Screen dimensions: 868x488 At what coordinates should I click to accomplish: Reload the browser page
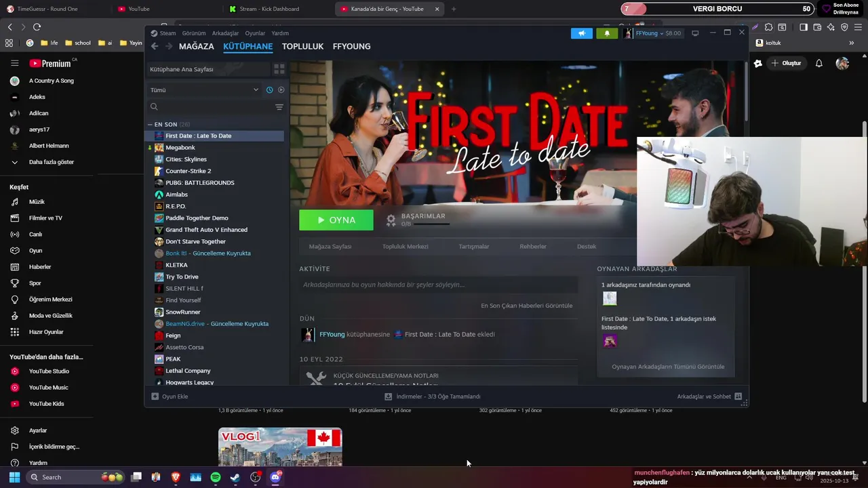click(37, 27)
